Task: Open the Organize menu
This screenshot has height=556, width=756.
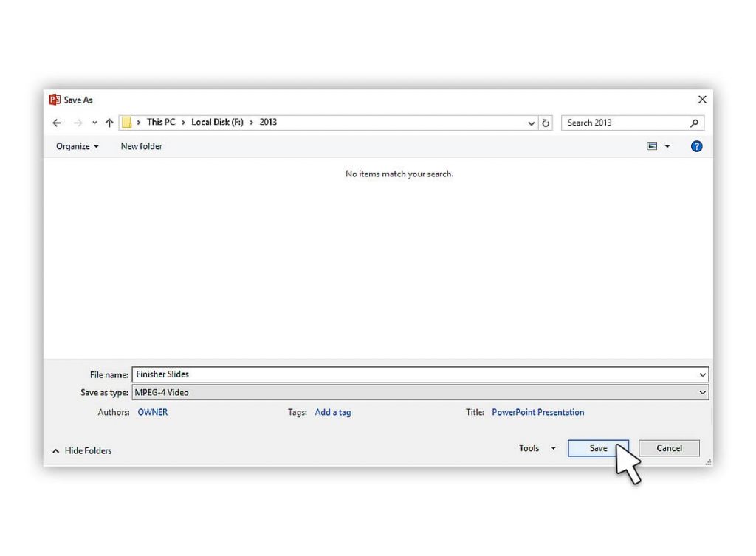Action: tap(78, 146)
